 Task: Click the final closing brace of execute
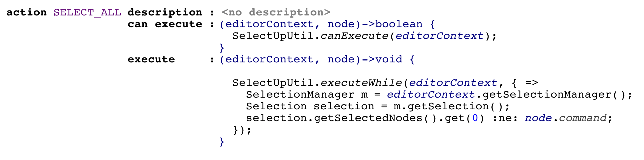tap(222, 142)
